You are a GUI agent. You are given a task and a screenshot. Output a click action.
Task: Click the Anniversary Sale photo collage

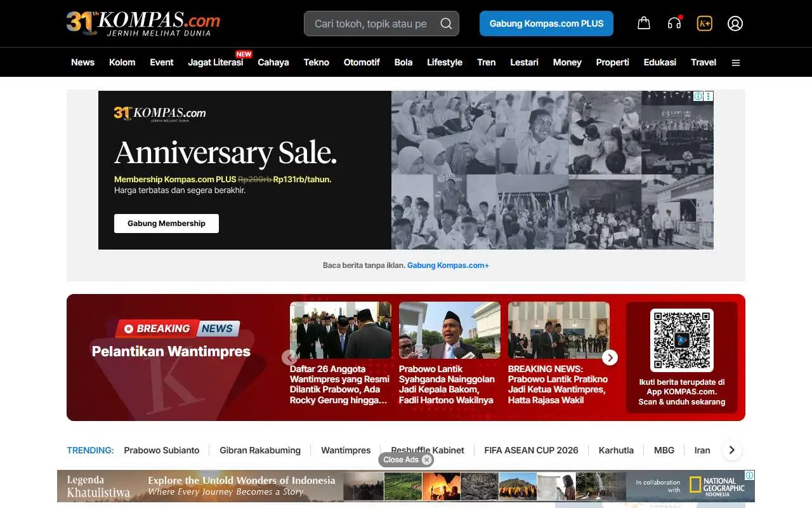click(553, 170)
